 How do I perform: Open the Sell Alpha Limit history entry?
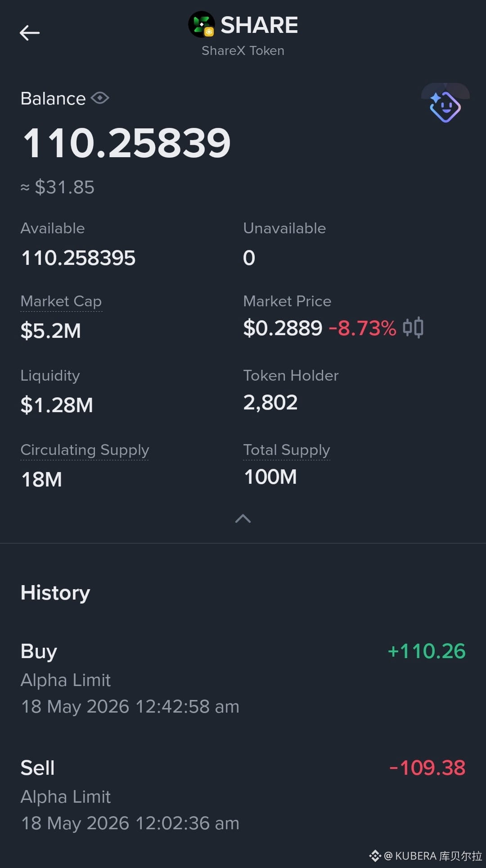[243, 795]
